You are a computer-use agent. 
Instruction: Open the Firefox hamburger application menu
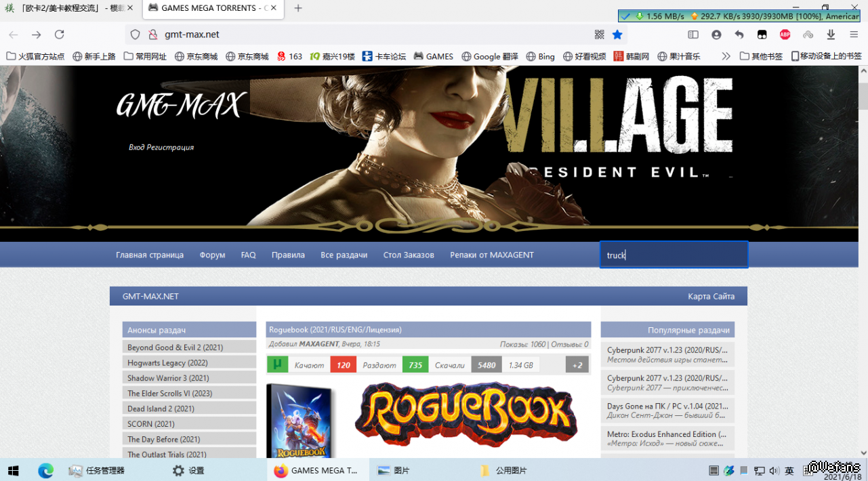click(853, 35)
